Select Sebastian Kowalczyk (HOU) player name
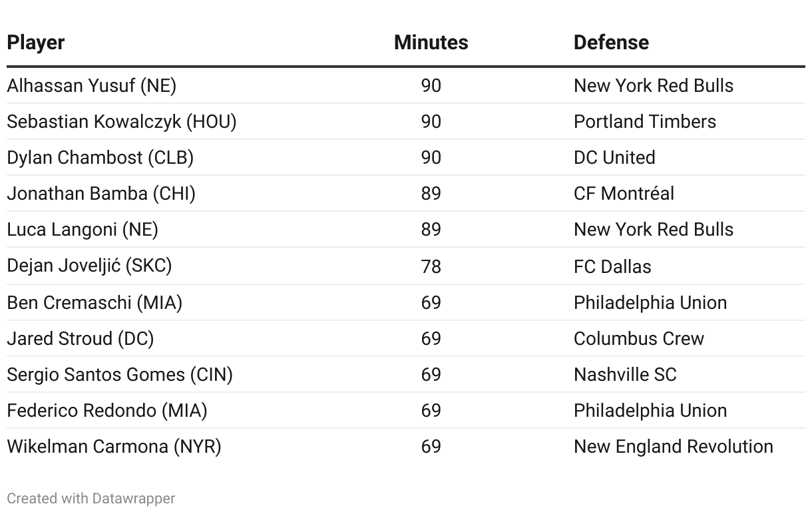Screen dimensions: 812x514 click(122, 122)
